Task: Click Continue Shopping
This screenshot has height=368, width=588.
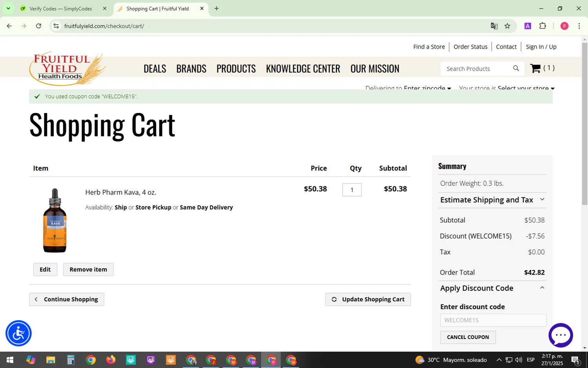Action: point(67,299)
